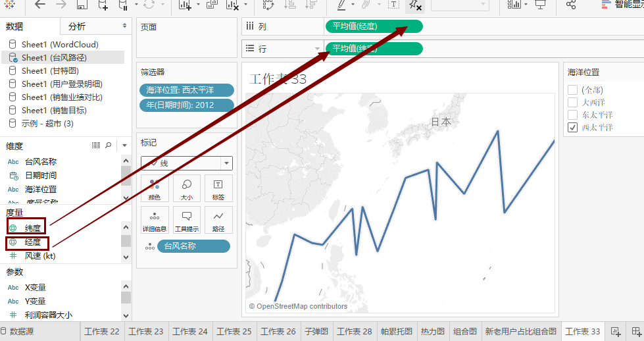Open the fit size combo box in toolbar
This screenshot has width=644, height=341.
[460, 5]
